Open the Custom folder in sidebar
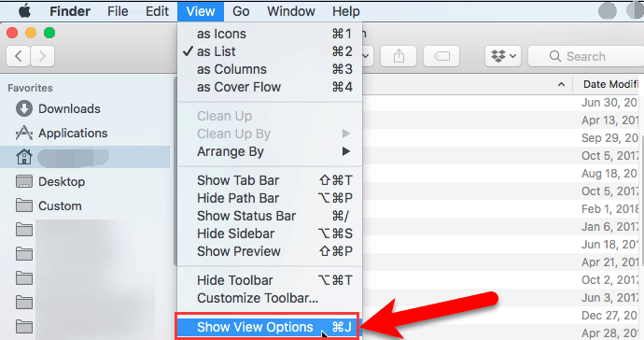The height and width of the screenshot is (340, 644). (x=49, y=205)
